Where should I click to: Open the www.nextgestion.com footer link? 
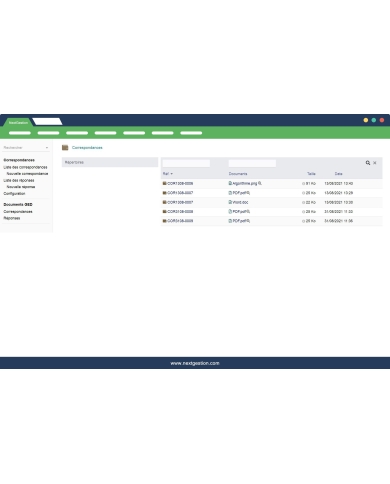(x=195, y=363)
